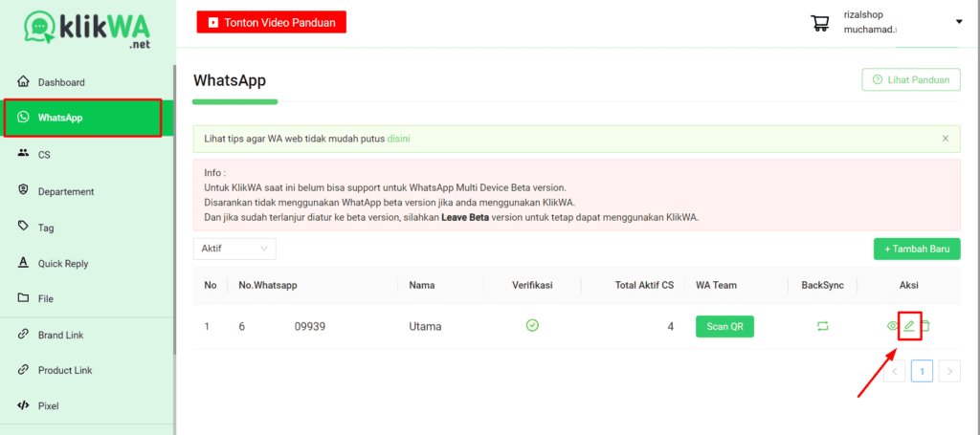Click the Total Aktif CS column header
This screenshot has width=980, height=435.
tap(644, 285)
